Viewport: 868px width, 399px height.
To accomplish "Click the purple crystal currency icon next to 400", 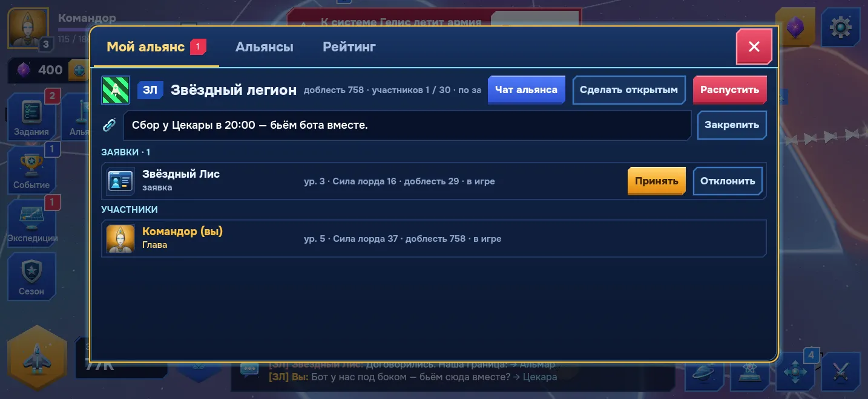I will point(24,70).
